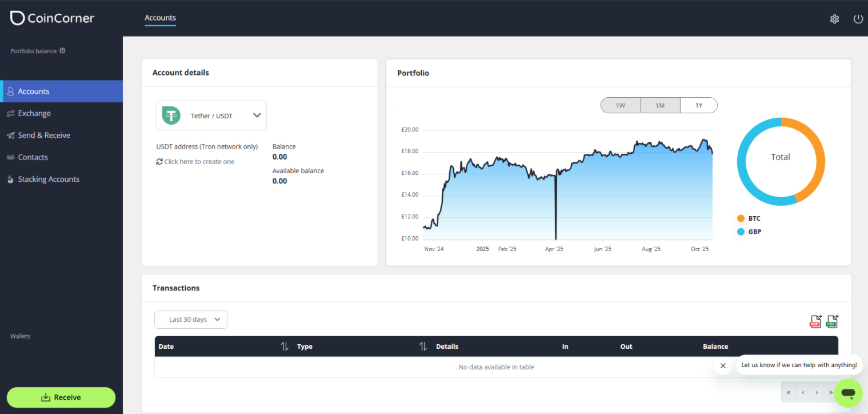Switch portfolio chart to 1W view
The image size is (868, 414).
(x=621, y=105)
